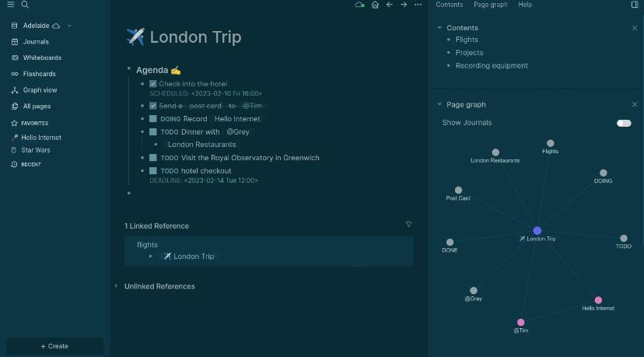The image size is (644, 357).
Task: Switch to the Page graph tab
Action: [x=491, y=5]
